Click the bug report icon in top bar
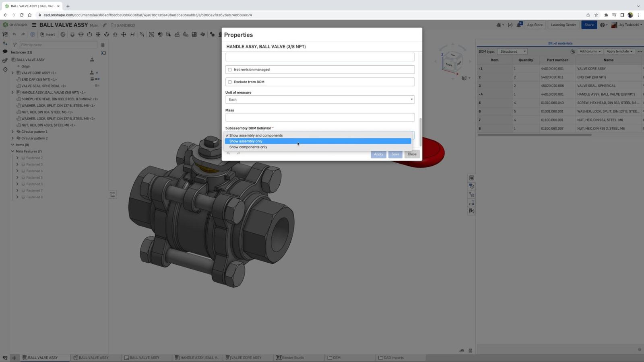Screen dimensions: 644x362 (x=499, y=25)
